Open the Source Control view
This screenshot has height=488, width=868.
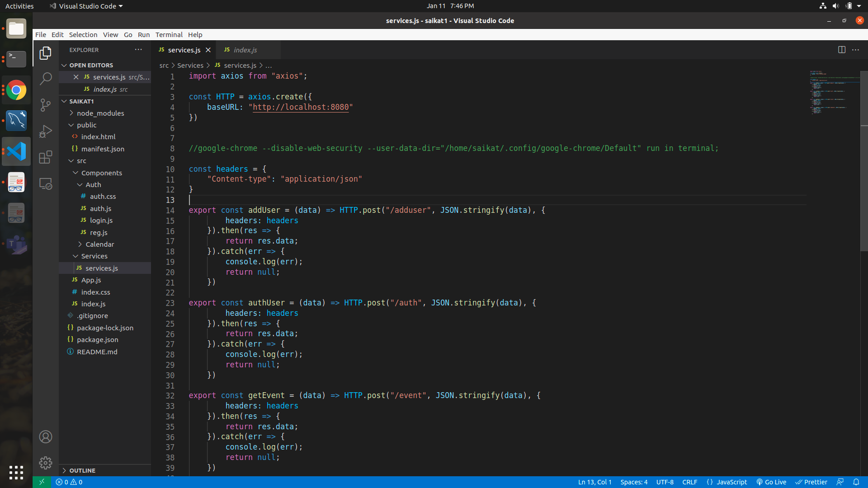pos(45,105)
